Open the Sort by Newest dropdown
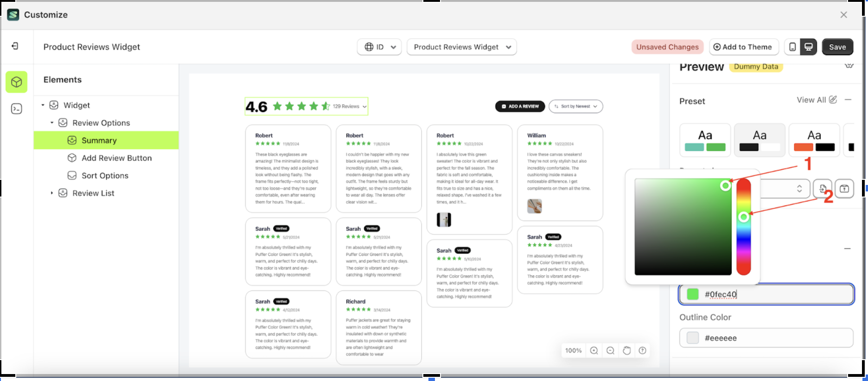Screen dimensions: 868x381 pos(576,107)
